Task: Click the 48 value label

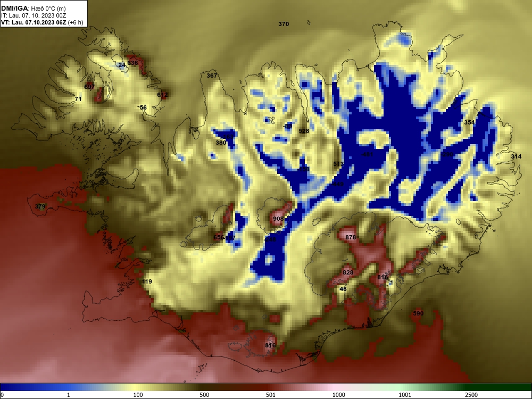Action: 343,289
